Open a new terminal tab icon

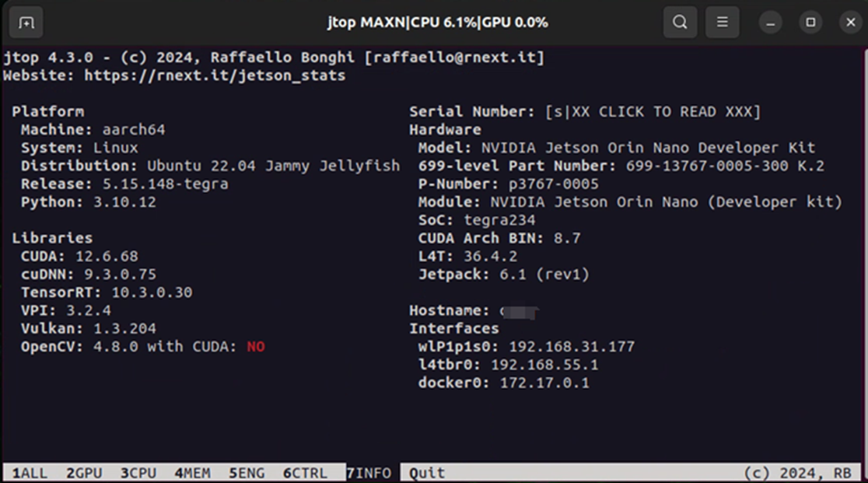pos(26,23)
